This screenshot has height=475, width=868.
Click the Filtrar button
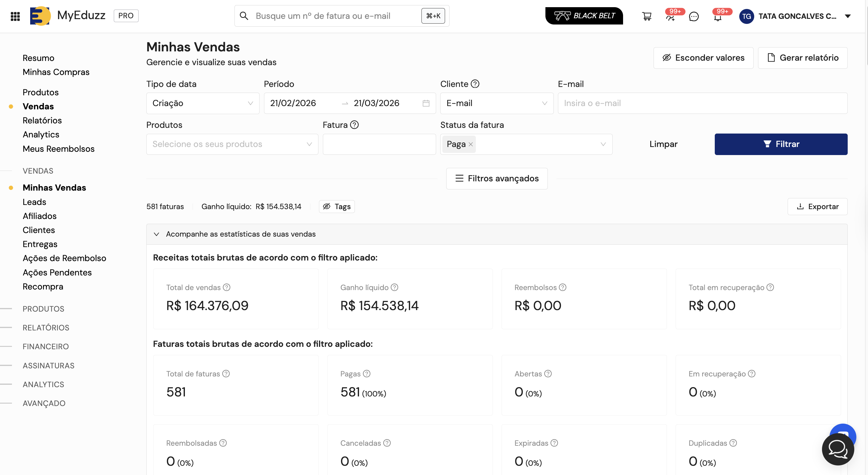click(x=781, y=144)
